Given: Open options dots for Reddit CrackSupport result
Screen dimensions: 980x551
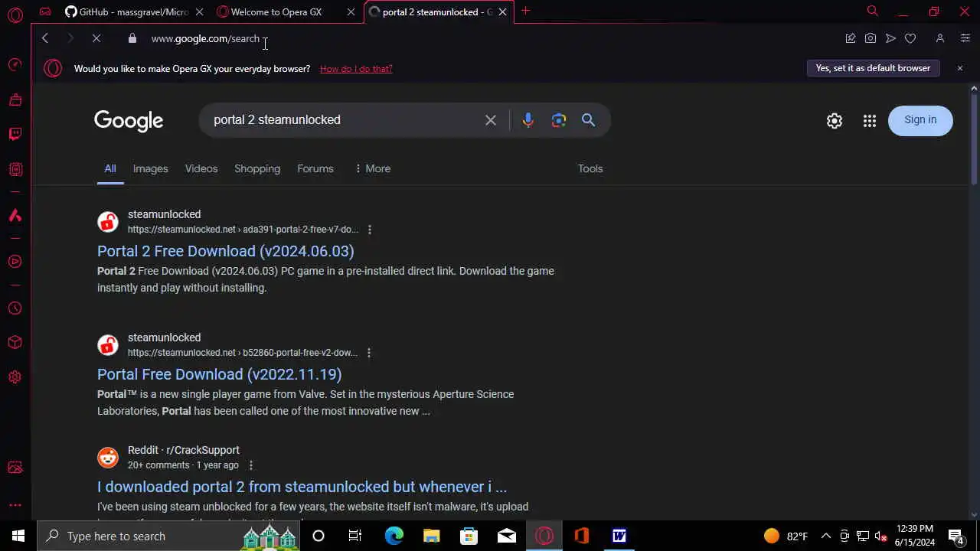Looking at the screenshot, I should (x=250, y=465).
